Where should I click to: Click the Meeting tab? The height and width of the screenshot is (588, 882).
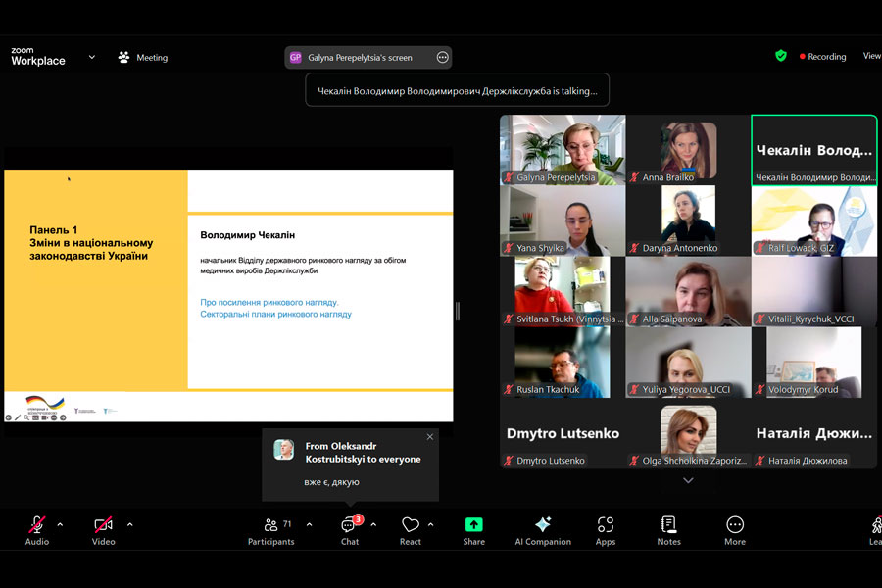pos(143,58)
